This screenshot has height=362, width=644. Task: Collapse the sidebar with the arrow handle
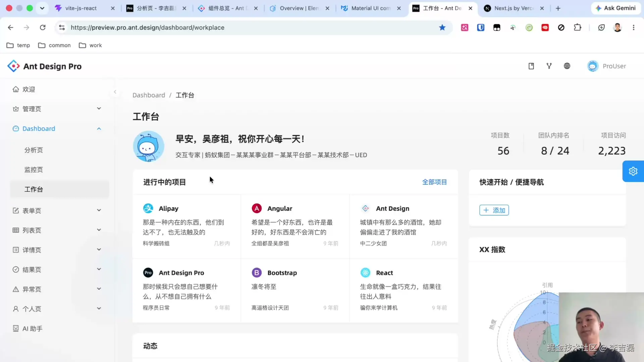pyautogui.click(x=115, y=92)
